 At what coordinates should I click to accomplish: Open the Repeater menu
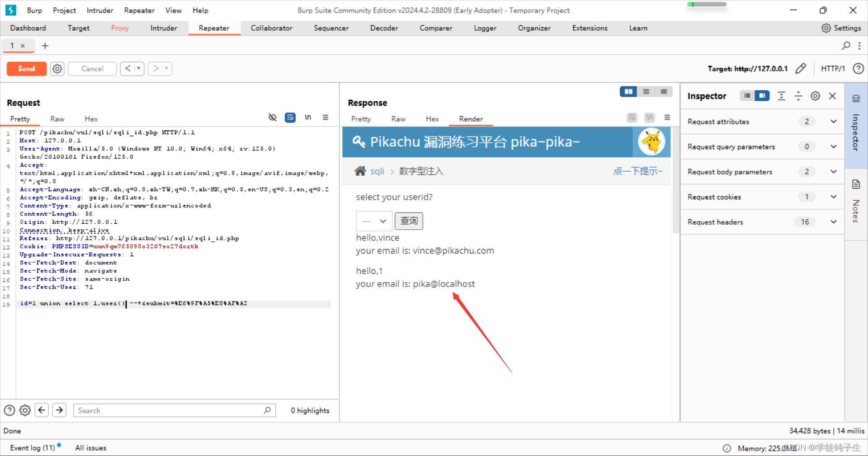pos(139,10)
